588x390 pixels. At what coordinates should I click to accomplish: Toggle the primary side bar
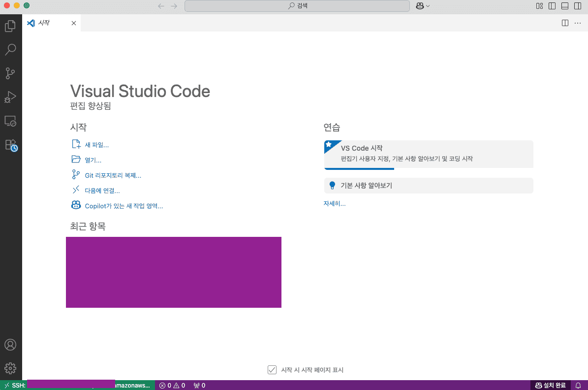coord(553,6)
